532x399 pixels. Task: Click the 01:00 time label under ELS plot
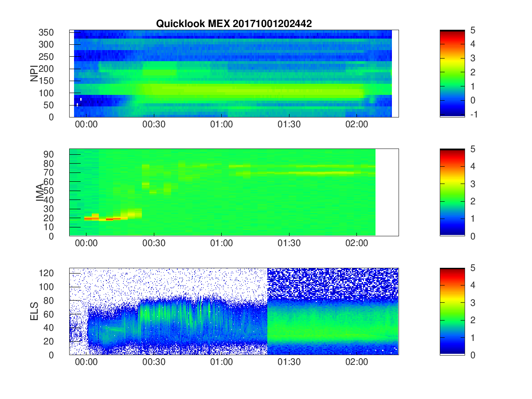(x=221, y=362)
